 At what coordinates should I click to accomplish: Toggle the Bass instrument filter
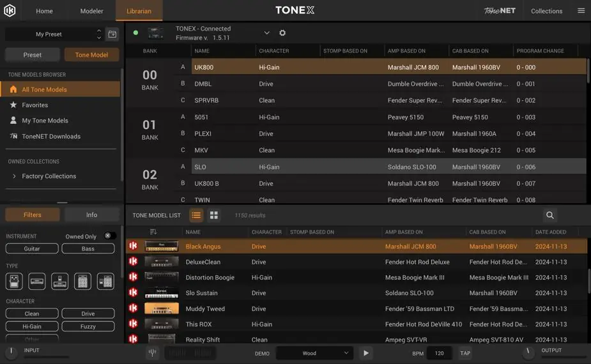(88, 248)
